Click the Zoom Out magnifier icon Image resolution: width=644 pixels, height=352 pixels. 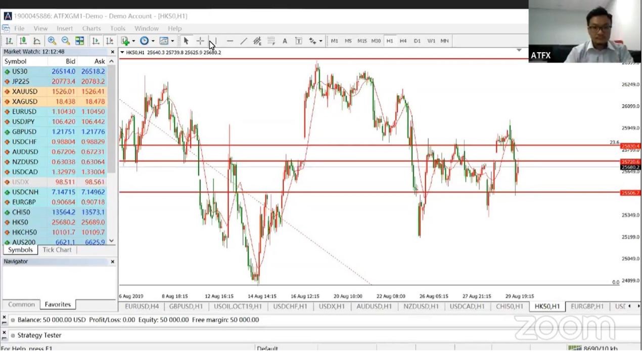coord(66,41)
